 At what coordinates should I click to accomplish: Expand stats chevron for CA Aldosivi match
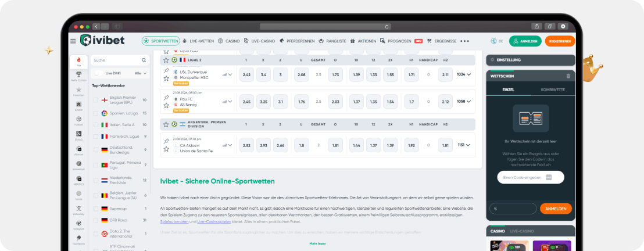[x=230, y=145]
